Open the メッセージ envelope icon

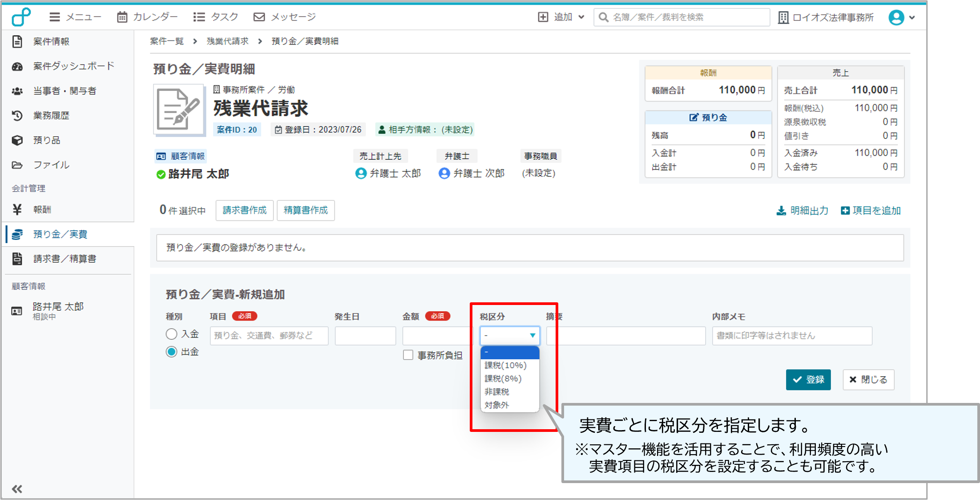click(259, 17)
